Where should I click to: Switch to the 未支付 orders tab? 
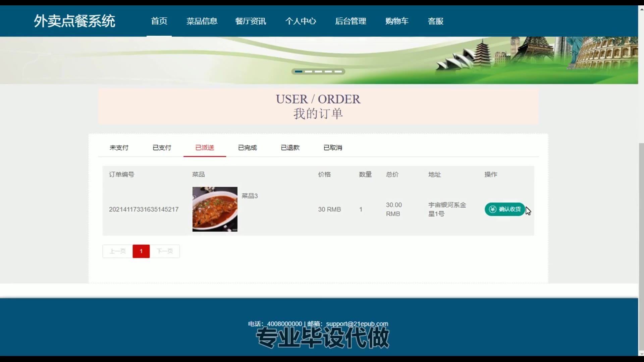tap(119, 147)
